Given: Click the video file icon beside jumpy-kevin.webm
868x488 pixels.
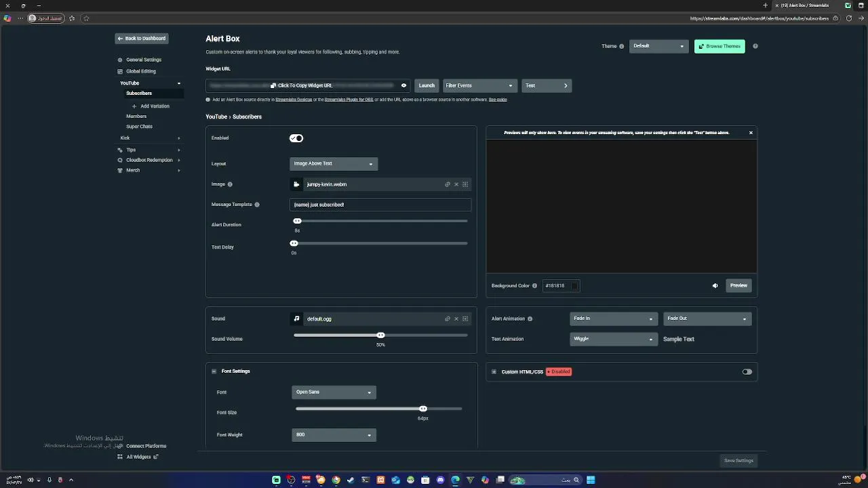Looking at the screenshot, I should [296, 184].
